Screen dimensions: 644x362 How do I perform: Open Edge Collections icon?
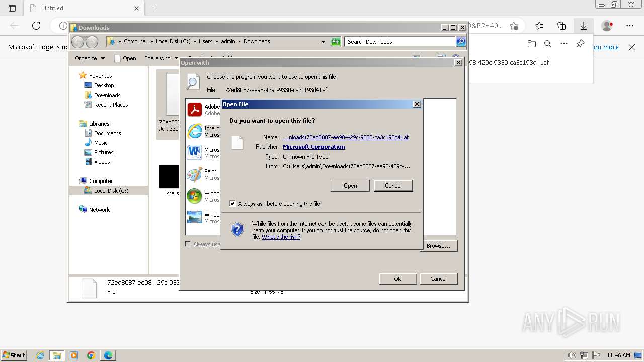point(561,26)
